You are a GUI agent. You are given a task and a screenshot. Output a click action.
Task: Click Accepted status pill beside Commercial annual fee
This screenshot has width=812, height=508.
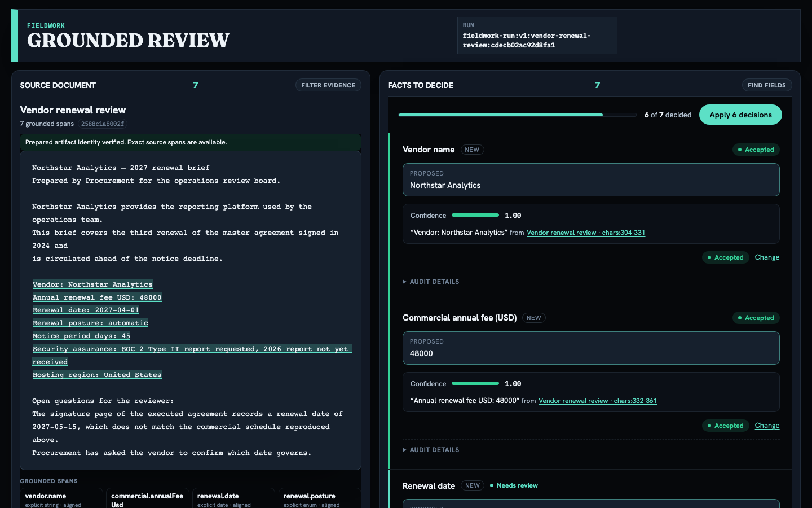756,318
